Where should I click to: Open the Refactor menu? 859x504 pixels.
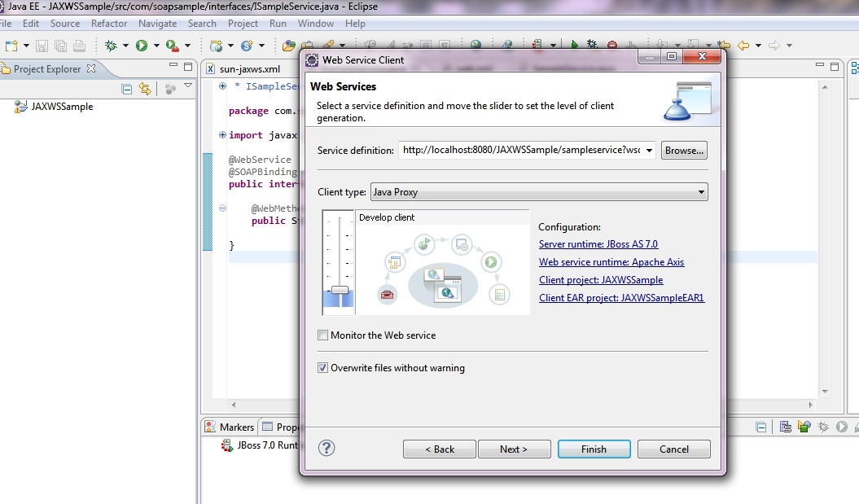(x=109, y=24)
